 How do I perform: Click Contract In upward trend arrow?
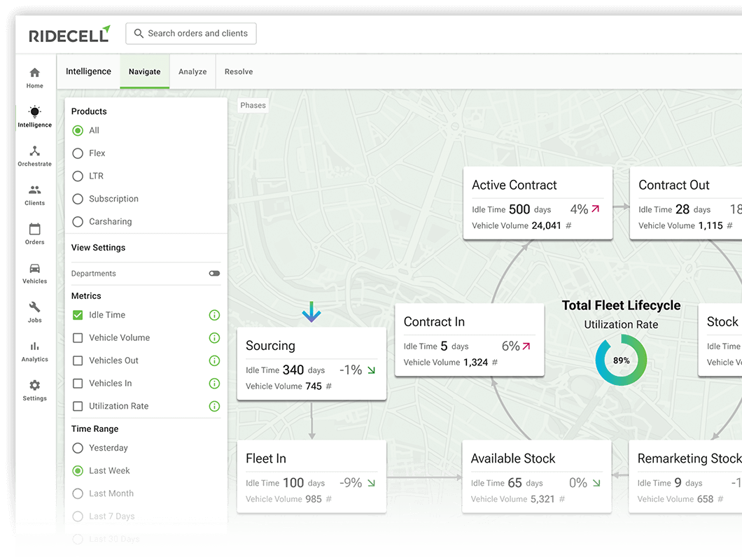pyautogui.click(x=526, y=346)
